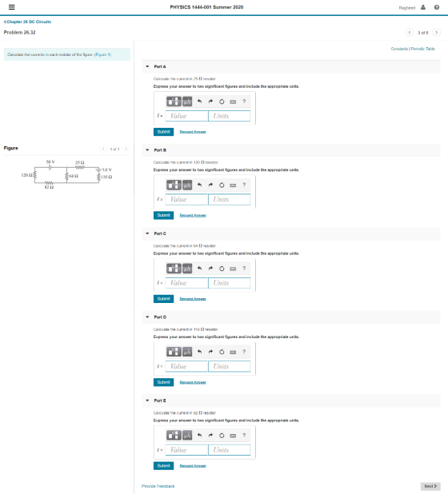Open the Periodic Table link
The height and width of the screenshot is (494, 448).
[x=422, y=49]
